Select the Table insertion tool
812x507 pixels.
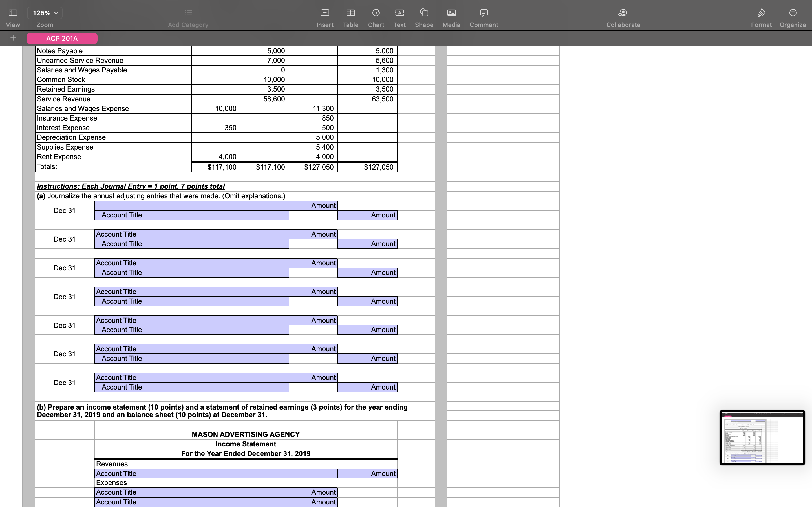pos(350,13)
